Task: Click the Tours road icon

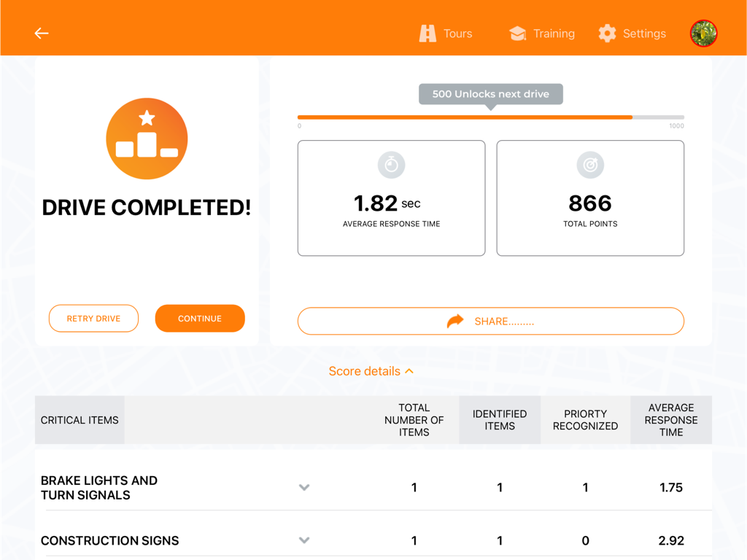Action: pyautogui.click(x=427, y=34)
